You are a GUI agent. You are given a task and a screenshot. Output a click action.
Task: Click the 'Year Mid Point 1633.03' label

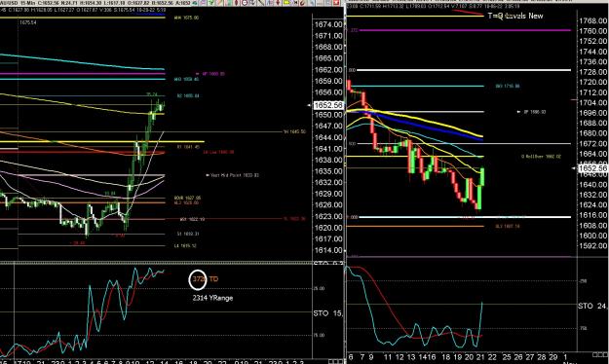[x=235, y=175]
